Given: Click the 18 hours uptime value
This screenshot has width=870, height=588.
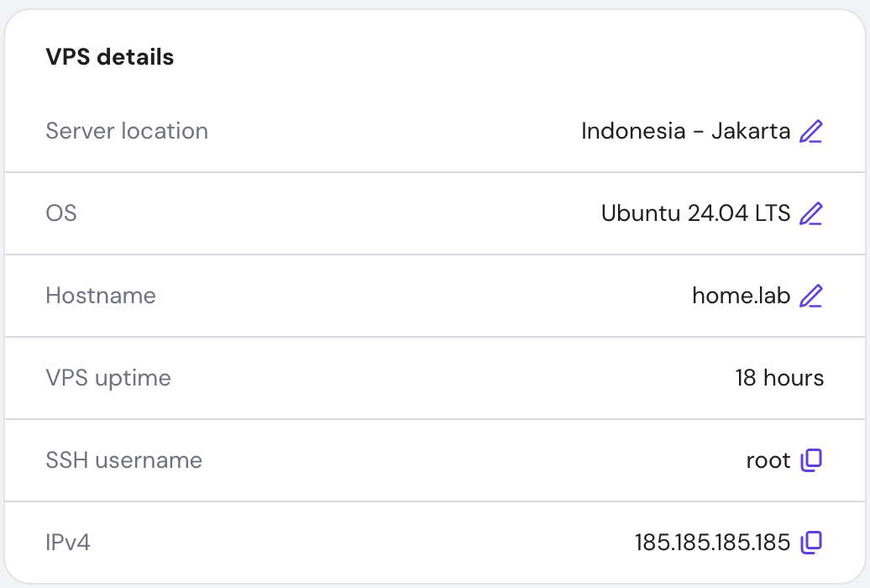Looking at the screenshot, I should point(780,378).
